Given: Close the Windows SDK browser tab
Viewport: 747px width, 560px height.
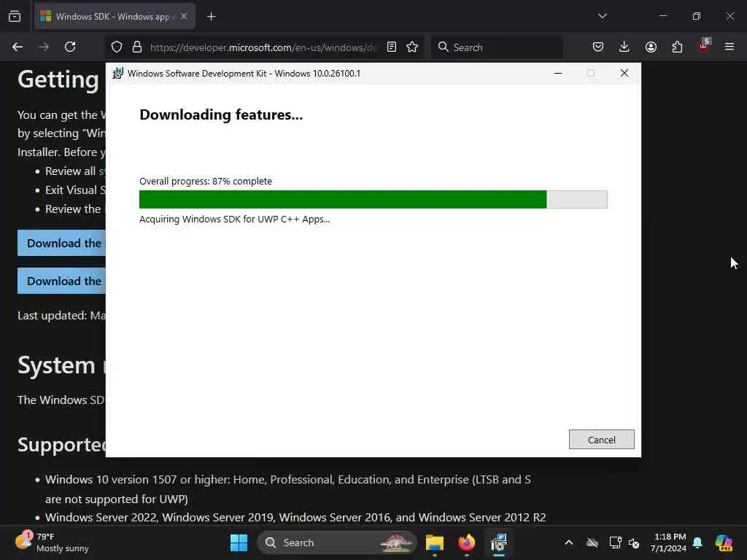Looking at the screenshot, I should pyautogui.click(x=184, y=17).
